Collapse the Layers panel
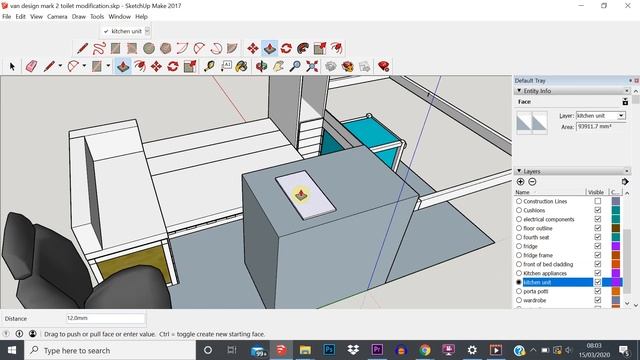640x360 pixels. pos(519,171)
